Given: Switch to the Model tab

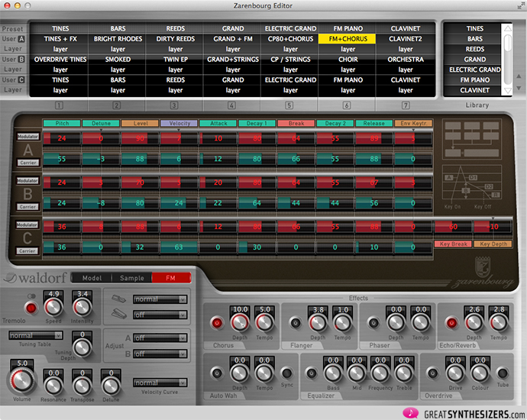Looking at the screenshot, I should (91, 278).
